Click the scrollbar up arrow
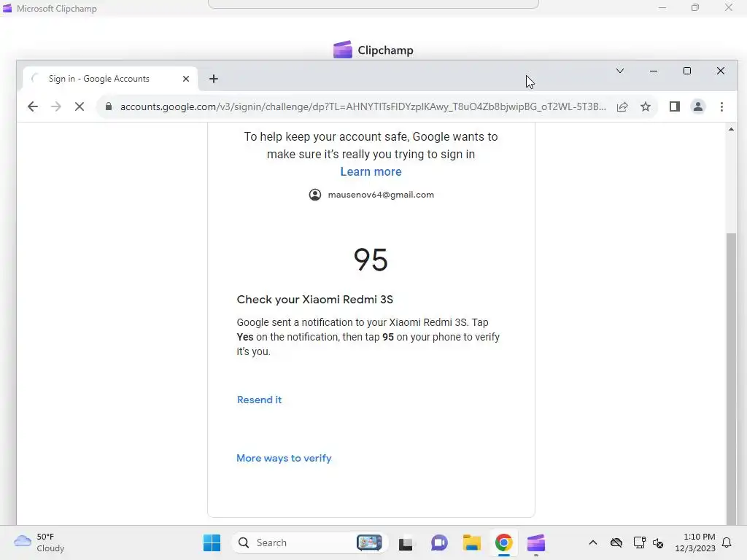 click(x=731, y=130)
